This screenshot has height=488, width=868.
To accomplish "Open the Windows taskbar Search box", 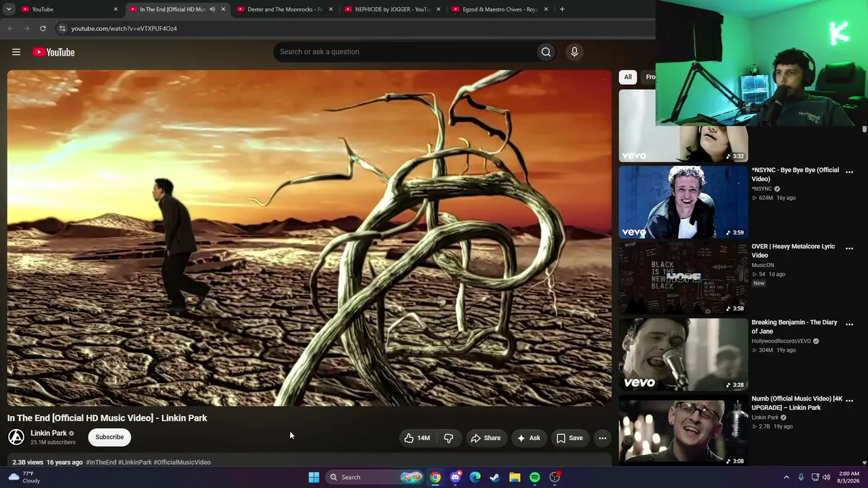I will 374,477.
